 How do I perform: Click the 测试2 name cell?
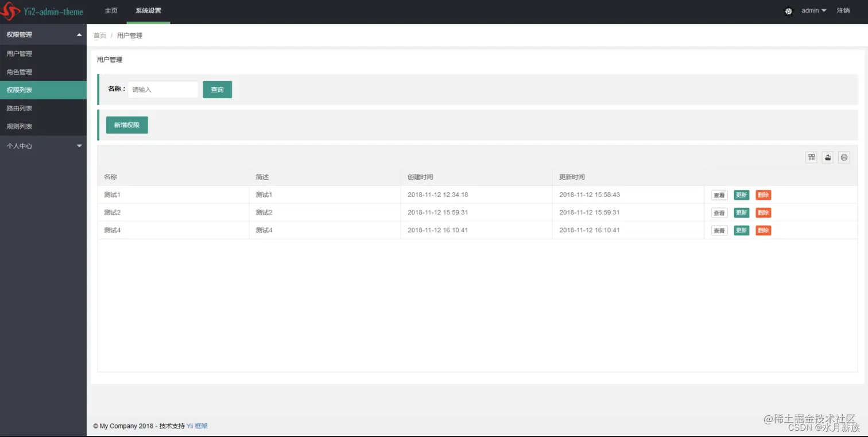[x=173, y=212]
